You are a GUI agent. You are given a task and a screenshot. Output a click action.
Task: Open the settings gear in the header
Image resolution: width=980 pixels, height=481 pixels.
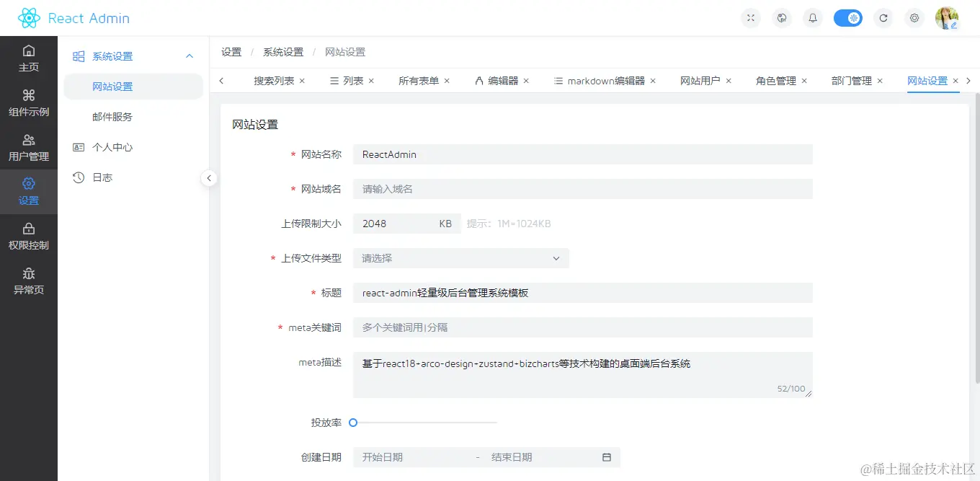point(914,17)
